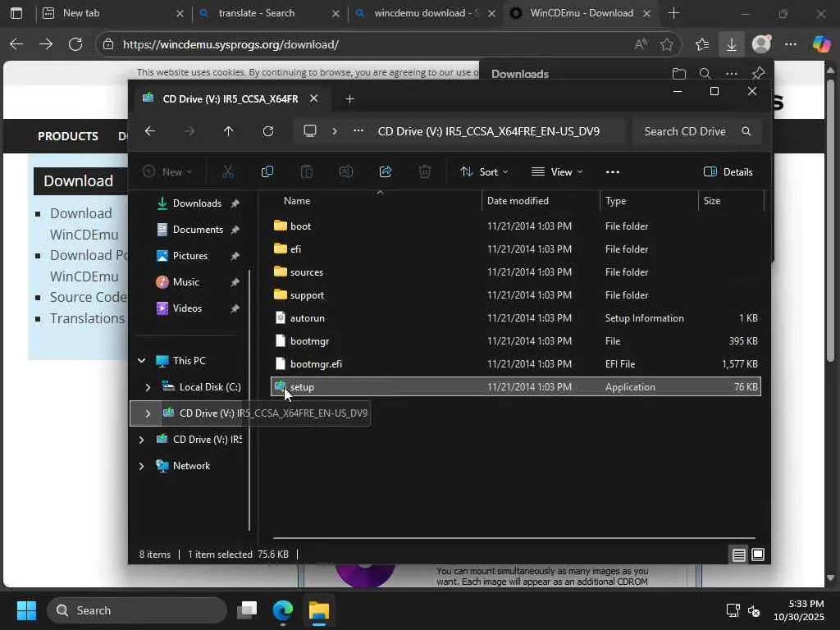840x630 pixels.
Task: Click the Source Code link on webpage
Action: coord(89,297)
